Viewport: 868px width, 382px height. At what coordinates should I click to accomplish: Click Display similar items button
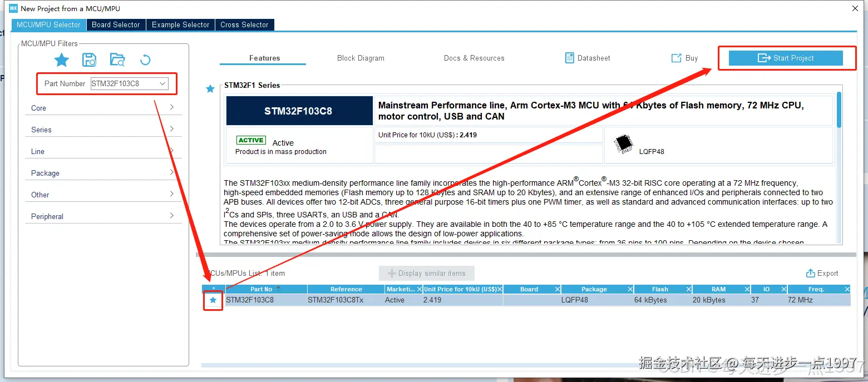tap(427, 273)
